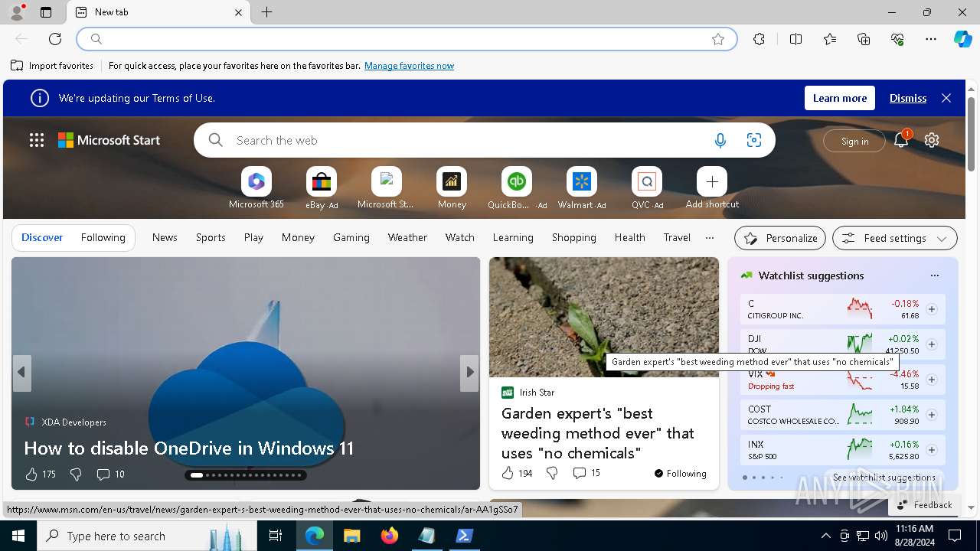Open the QuickBooks ad shortcut tile
Viewport: 980px width, 551px height.
(x=517, y=182)
